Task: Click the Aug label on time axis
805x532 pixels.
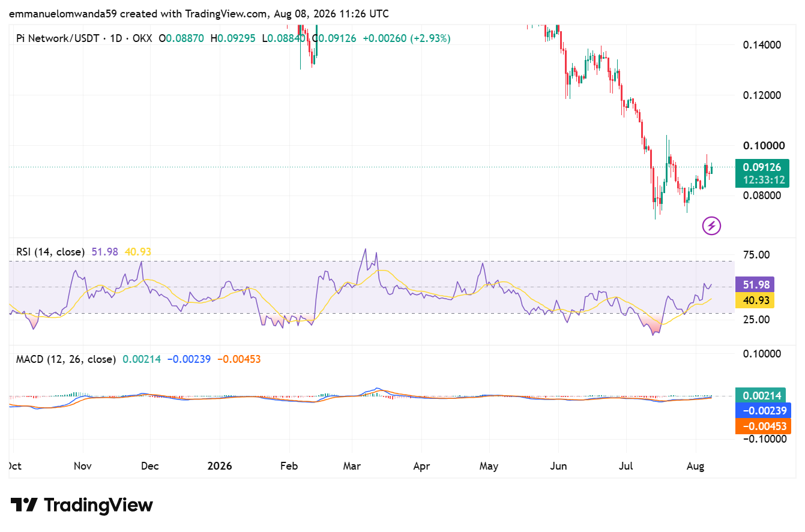Action: tap(695, 465)
